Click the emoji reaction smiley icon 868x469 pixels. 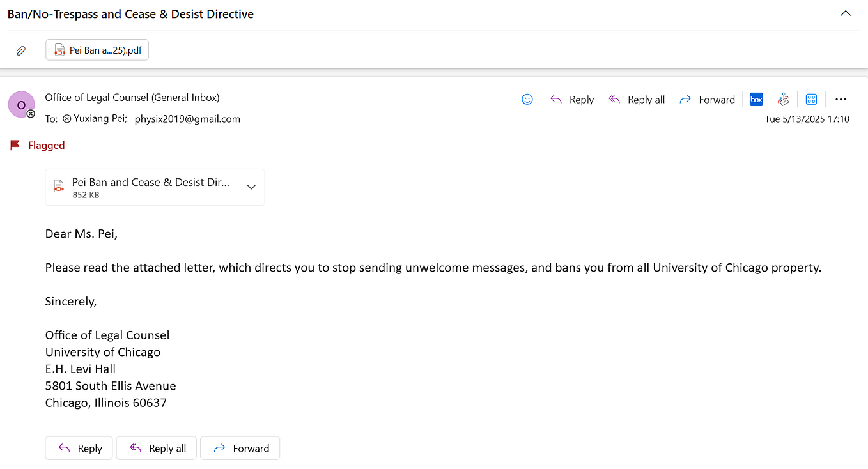coord(527,99)
